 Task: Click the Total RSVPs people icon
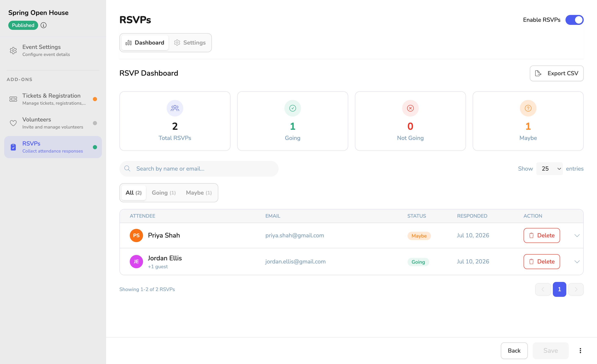coord(175,108)
